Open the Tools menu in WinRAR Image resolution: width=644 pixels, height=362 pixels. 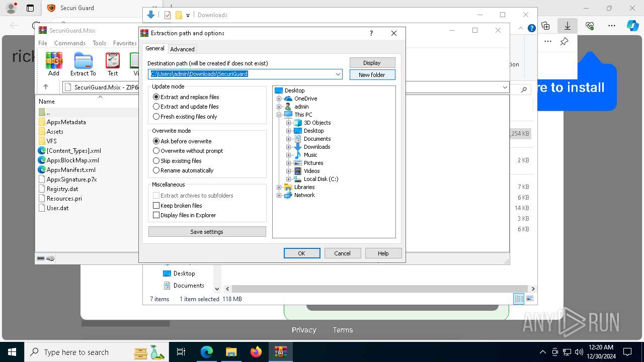(x=99, y=43)
